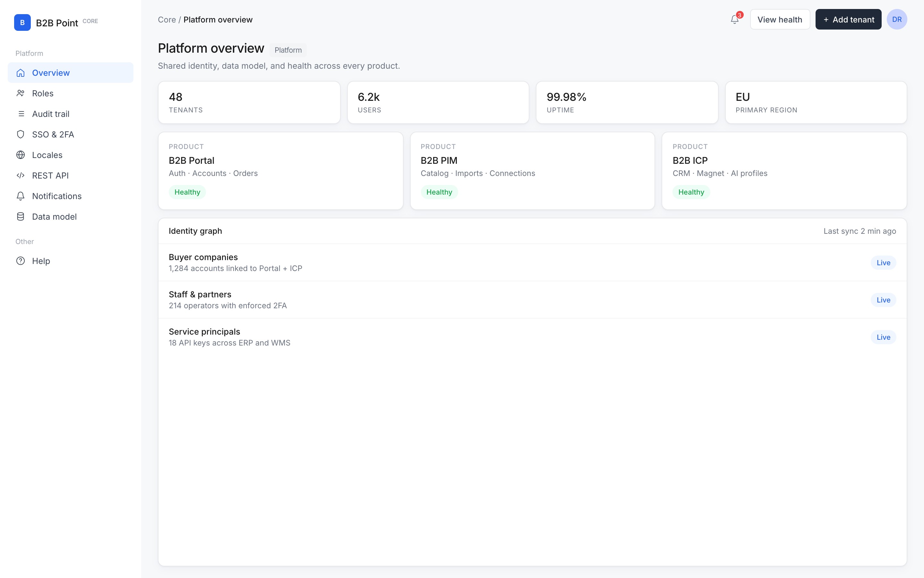Select the EU Primary Region card
924x578 pixels.
tap(816, 102)
